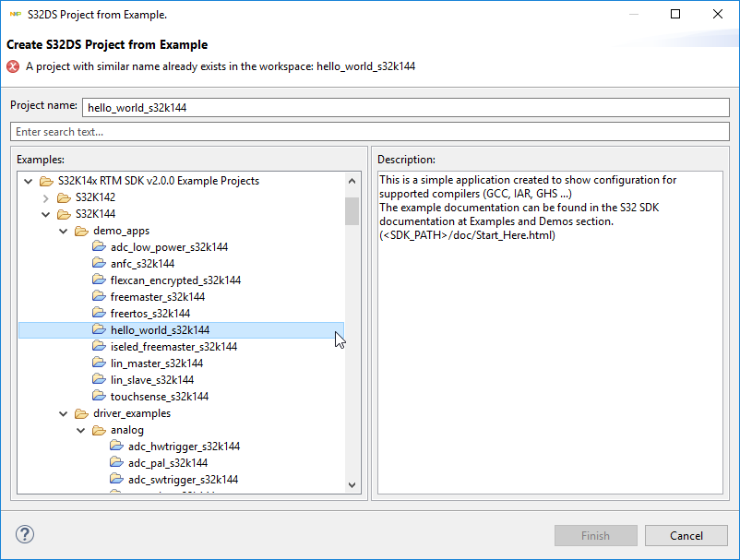
Task: Click the folder icon beside touchsense_s32k144
Action: point(99,397)
